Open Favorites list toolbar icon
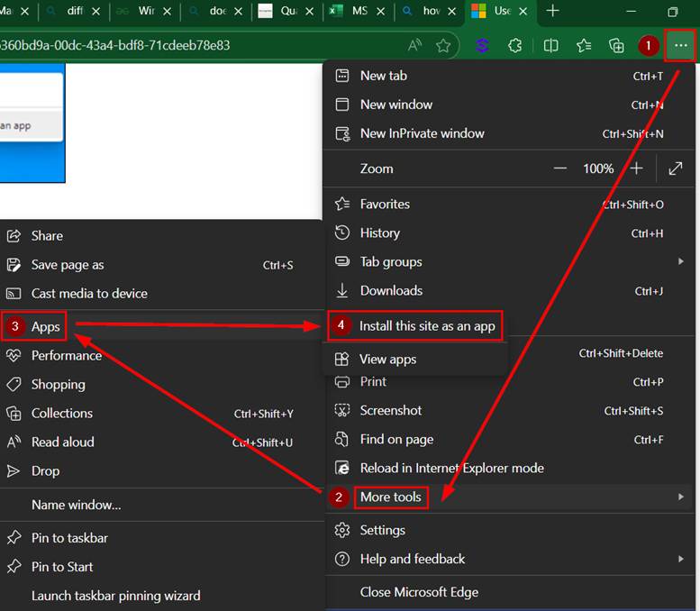The height and width of the screenshot is (611, 700). coord(584,45)
